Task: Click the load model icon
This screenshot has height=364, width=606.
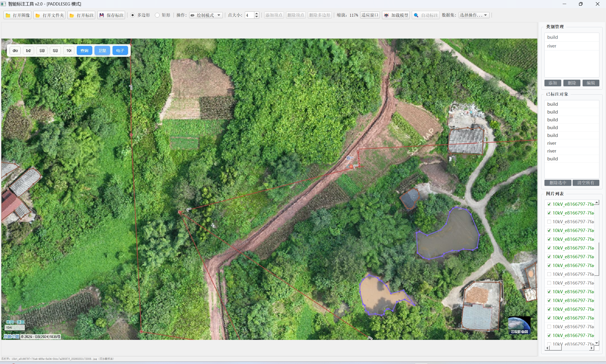Action: pyautogui.click(x=386, y=15)
